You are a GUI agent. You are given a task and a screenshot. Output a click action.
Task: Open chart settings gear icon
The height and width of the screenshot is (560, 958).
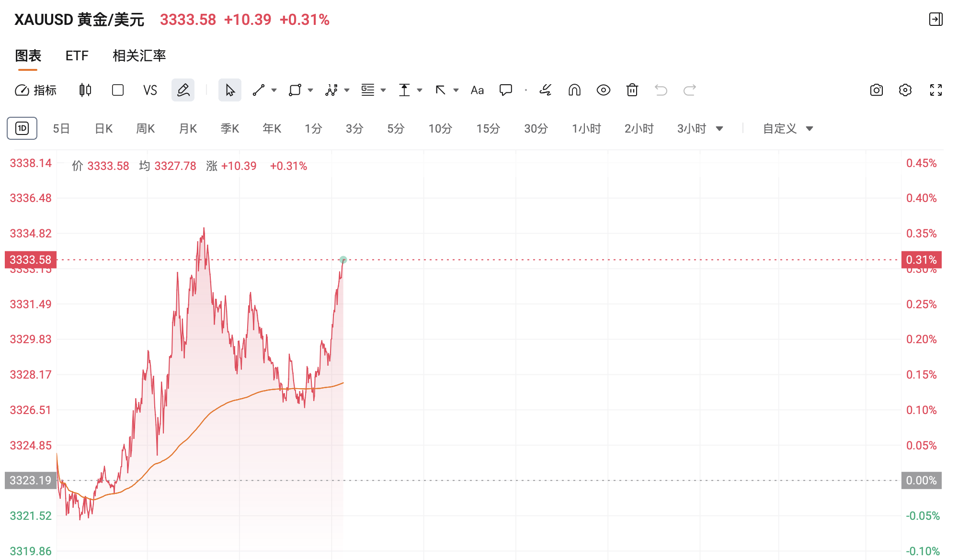point(905,90)
